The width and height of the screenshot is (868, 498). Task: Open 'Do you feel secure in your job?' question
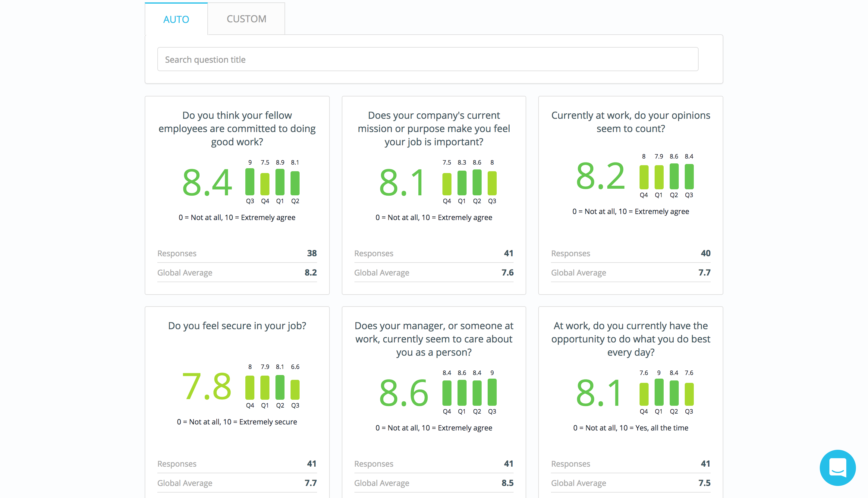click(x=237, y=326)
